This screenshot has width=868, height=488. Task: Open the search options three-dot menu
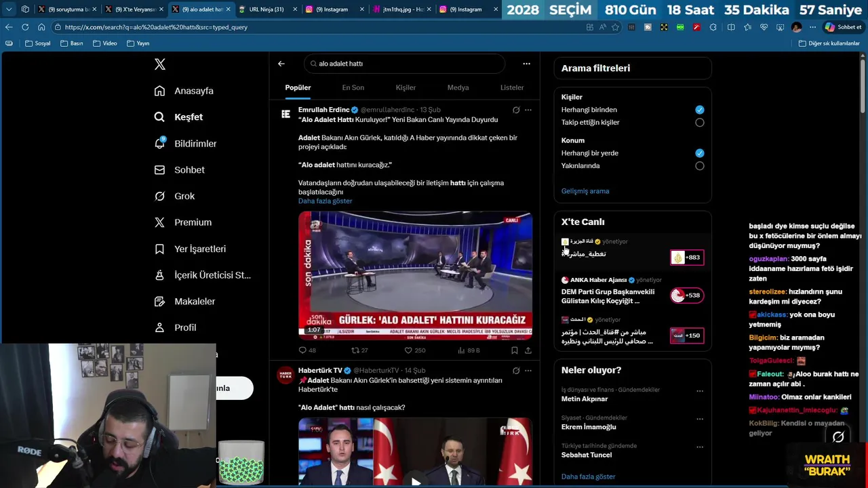(526, 64)
